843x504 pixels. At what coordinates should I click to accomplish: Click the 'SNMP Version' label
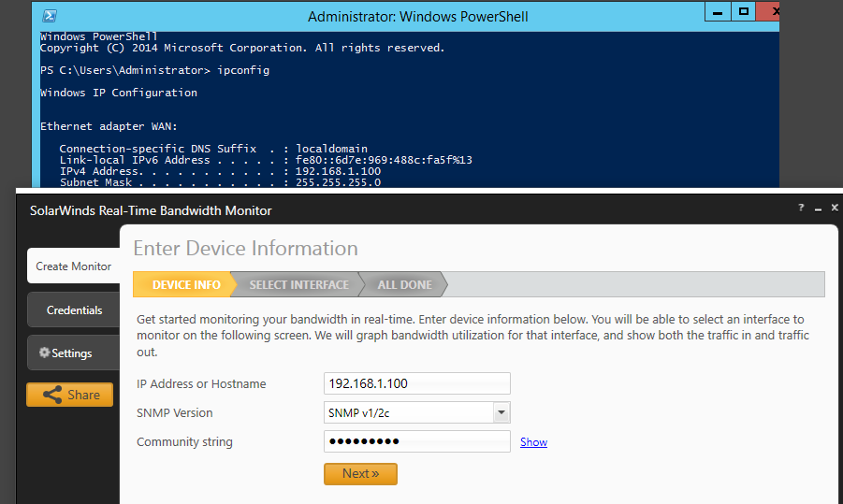tap(175, 412)
